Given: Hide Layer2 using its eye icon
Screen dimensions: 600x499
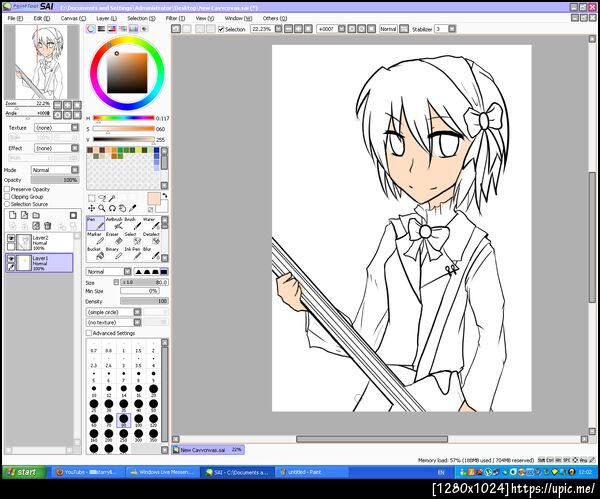Looking at the screenshot, I should (11, 238).
